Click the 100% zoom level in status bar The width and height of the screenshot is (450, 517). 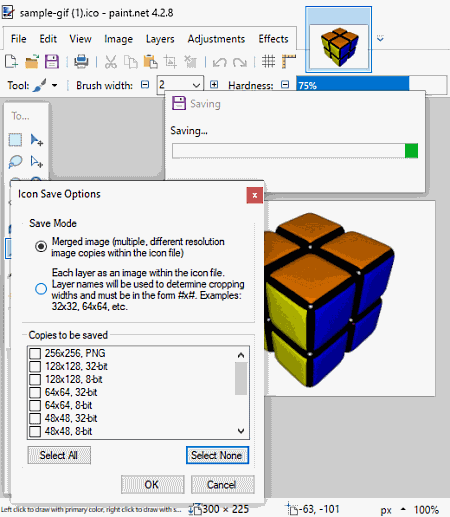click(426, 510)
